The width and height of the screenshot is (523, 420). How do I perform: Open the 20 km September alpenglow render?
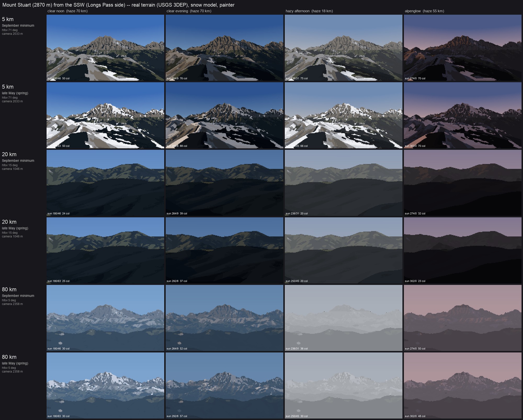click(463, 183)
